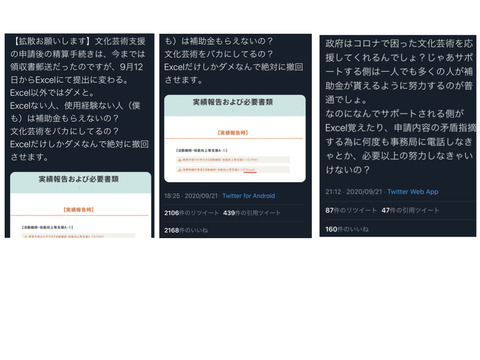Viewport: 480px width, 360px height.
Task: Open the 2168件のいいね list
Action: 186,230
